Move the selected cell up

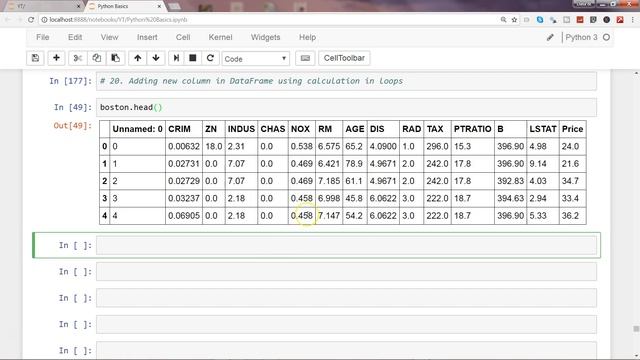tap(138, 58)
